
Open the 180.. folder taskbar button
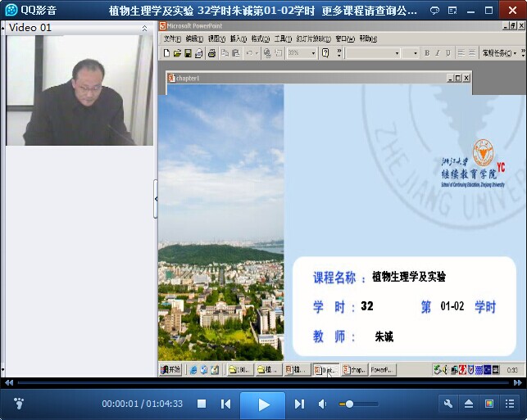[240, 369]
